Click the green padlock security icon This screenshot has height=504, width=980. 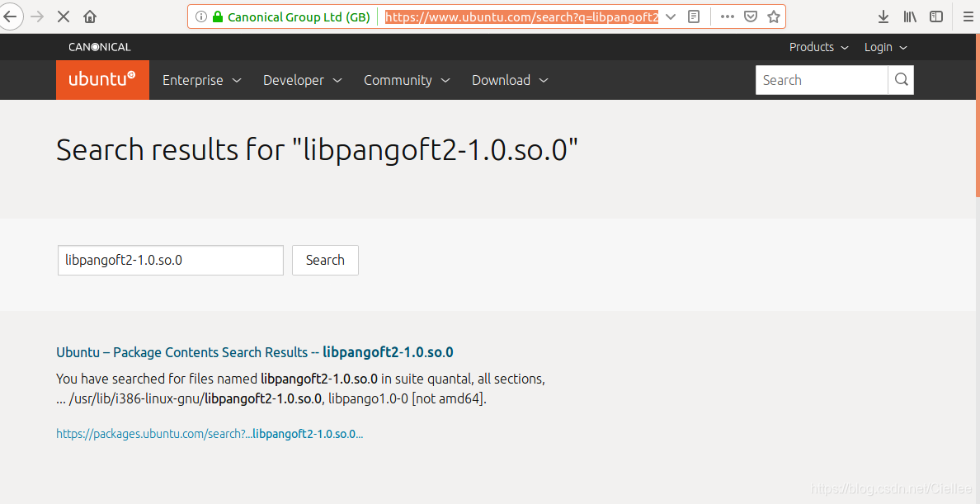tap(218, 16)
